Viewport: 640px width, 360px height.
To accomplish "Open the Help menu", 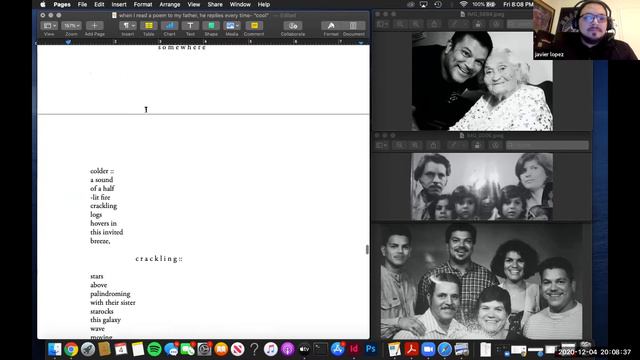I will pos(264,4).
